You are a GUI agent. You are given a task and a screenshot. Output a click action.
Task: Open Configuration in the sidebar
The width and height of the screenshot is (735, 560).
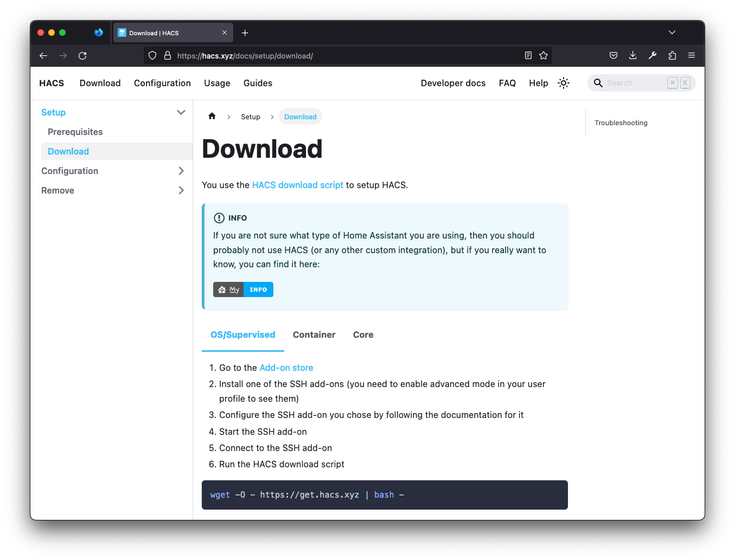click(70, 171)
